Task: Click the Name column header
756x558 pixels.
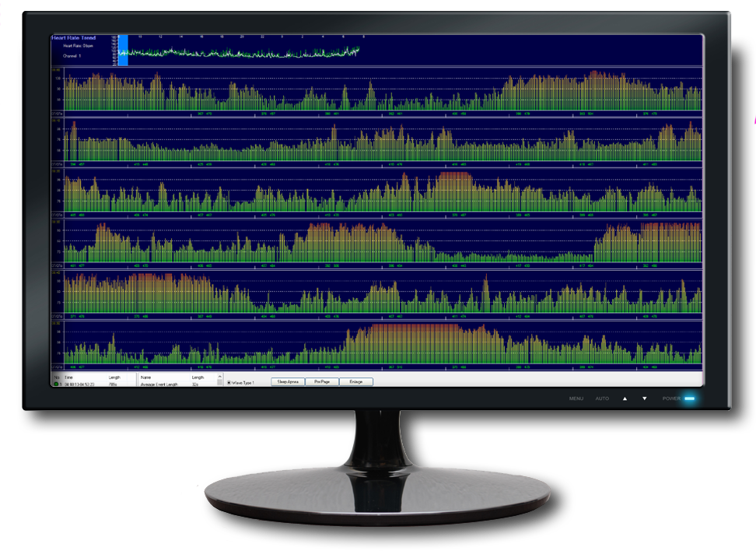Action: pyautogui.click(x=148, y=377)
